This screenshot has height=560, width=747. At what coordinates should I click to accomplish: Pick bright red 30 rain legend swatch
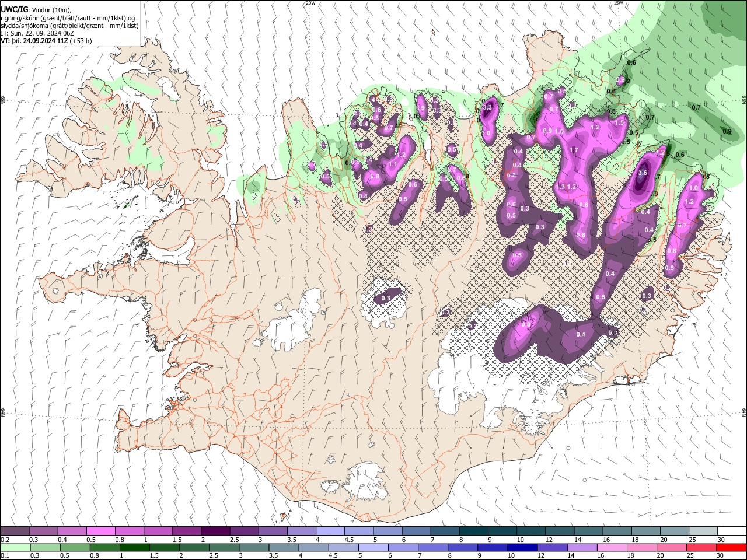[x=731, y=547]
